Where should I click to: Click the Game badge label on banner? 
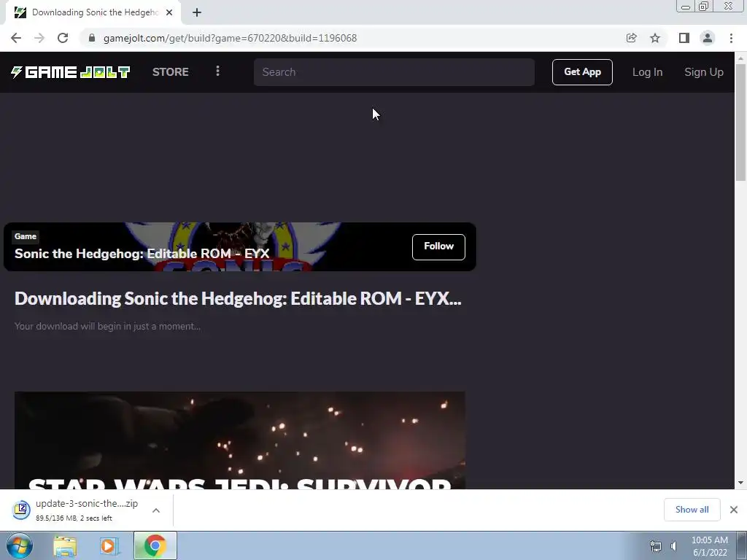[26, 236]
